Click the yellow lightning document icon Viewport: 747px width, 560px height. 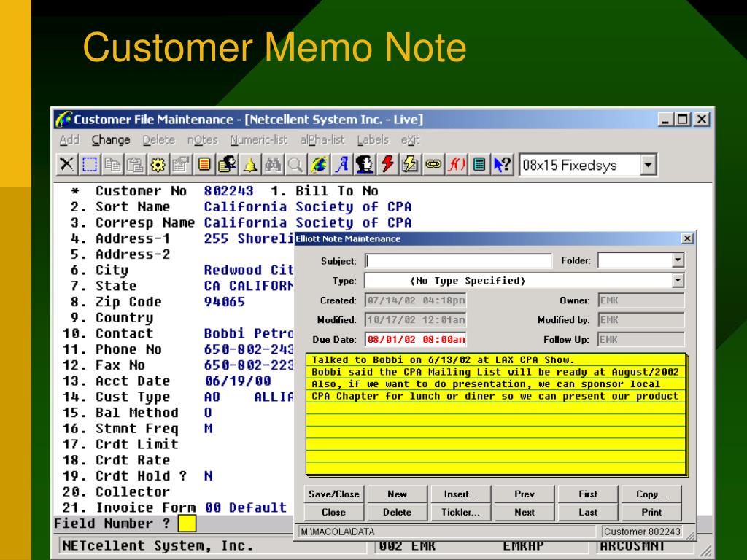[410, 164]
